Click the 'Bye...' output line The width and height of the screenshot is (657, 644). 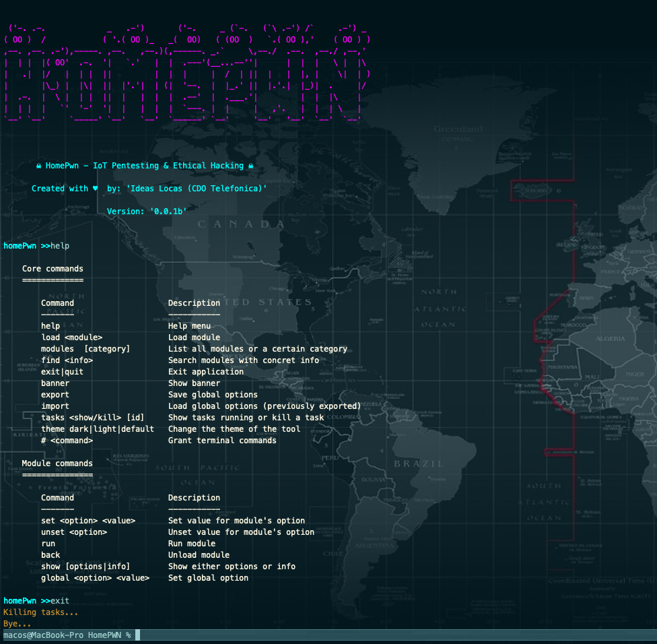(18, 624)
